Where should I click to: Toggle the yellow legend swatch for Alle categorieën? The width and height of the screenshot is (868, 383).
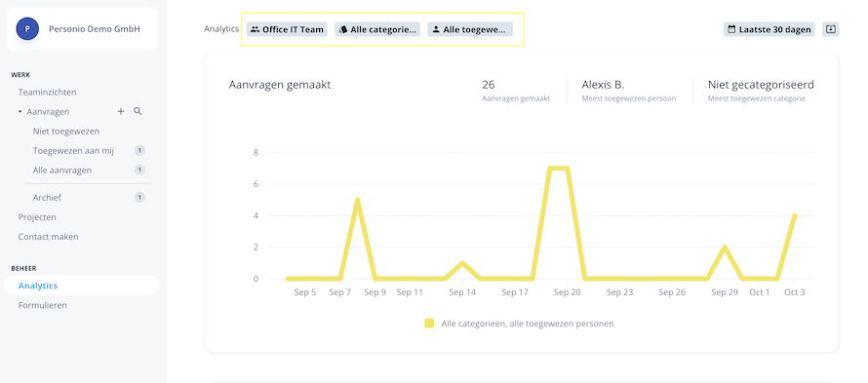[429, 324]
